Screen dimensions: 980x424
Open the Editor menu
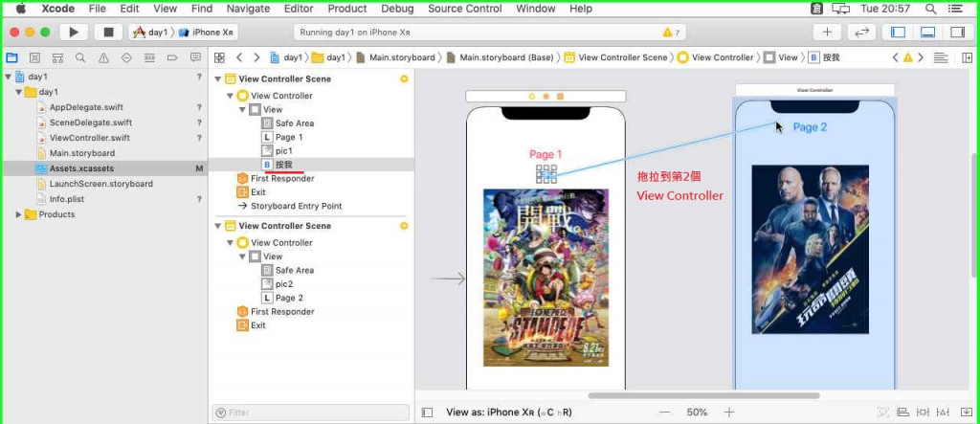299,9
